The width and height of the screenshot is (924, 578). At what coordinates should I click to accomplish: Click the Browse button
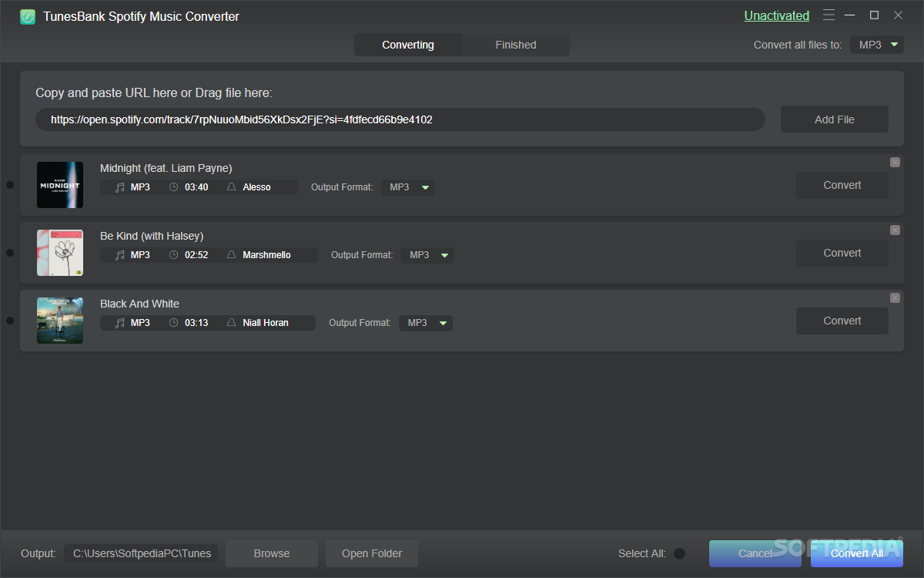272,553
